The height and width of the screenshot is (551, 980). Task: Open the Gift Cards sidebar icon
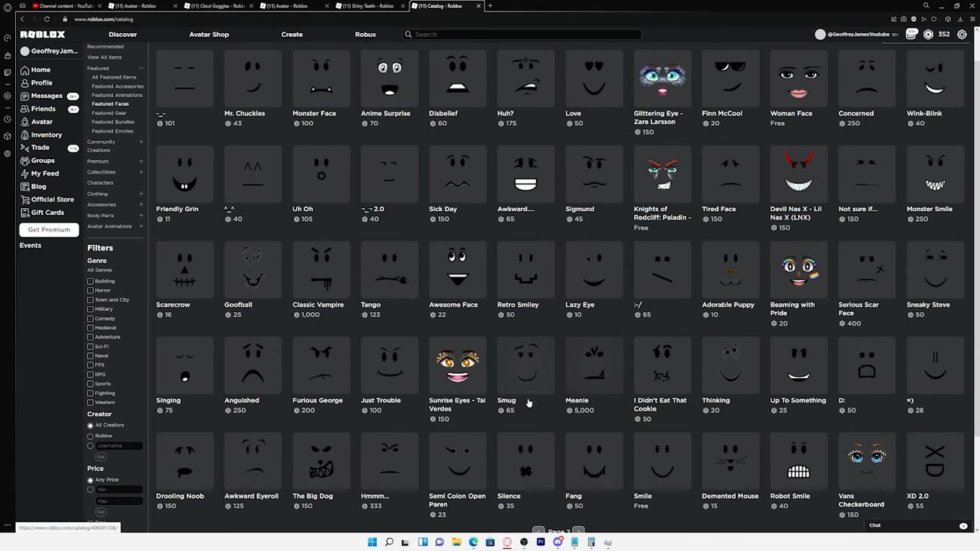pos(25,212)
